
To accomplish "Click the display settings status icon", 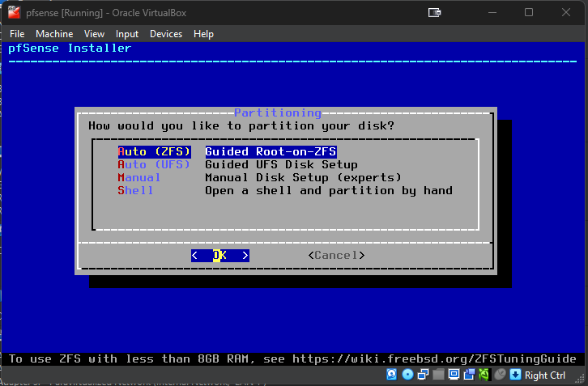I will [454, 375].
